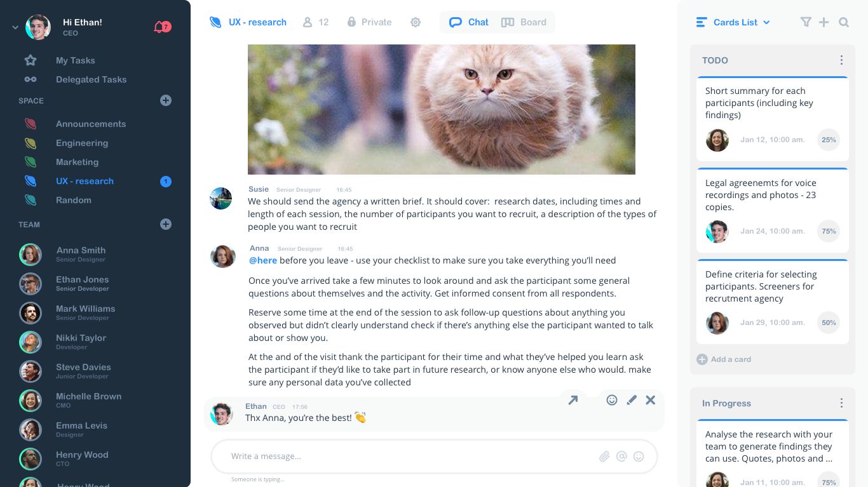The width and height of the screenshot is (868, 487).
Task: Open the channel settings gear
Action: tap(416, 22)
